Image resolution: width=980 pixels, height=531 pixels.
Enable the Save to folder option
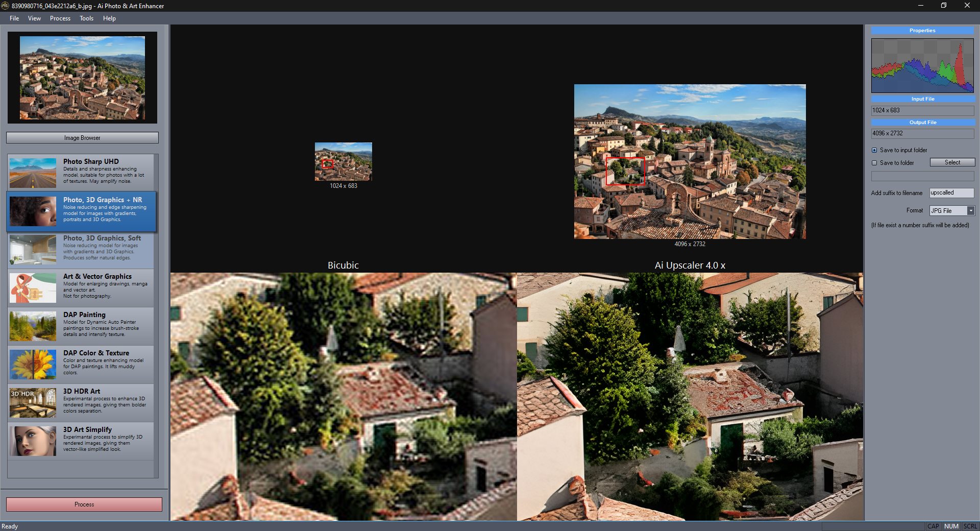[x=874, y=163]
